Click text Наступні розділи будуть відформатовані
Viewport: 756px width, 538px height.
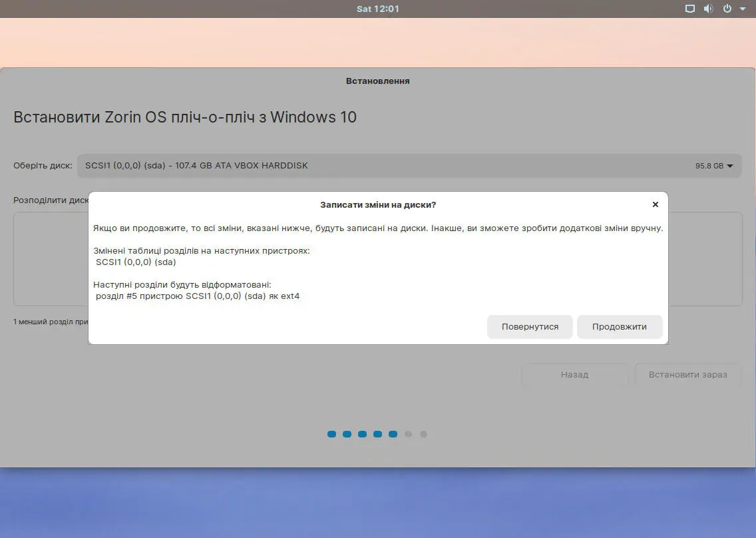182,285
